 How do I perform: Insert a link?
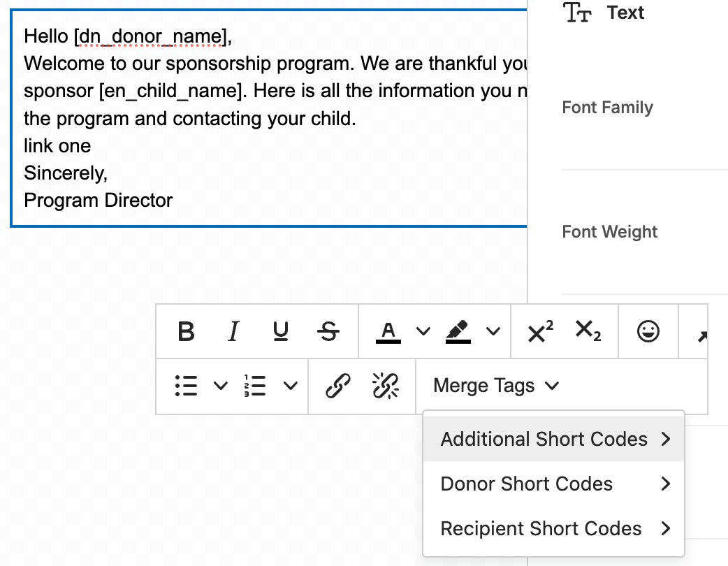(x=337, y=386)
